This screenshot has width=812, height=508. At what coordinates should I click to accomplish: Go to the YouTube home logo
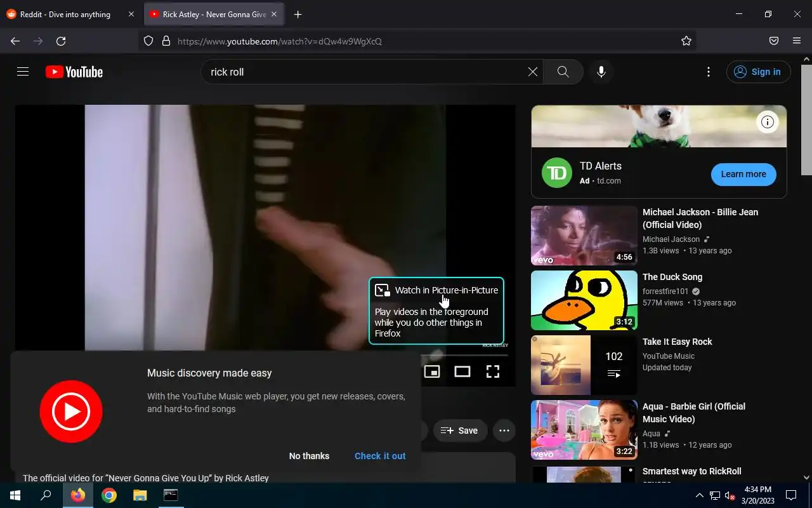pos(74,72)
